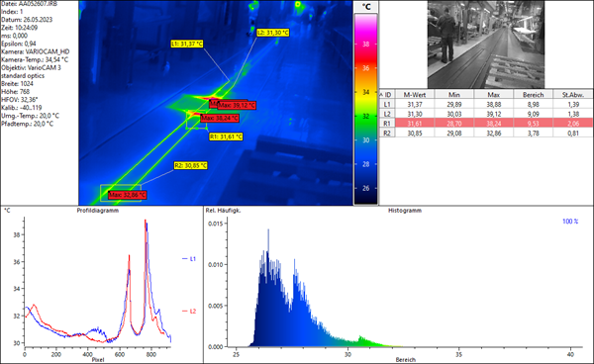594x364 pixels.
Task: Click the L1 row in measurement table
Action: pyautogui.click(x=486, y=104)
